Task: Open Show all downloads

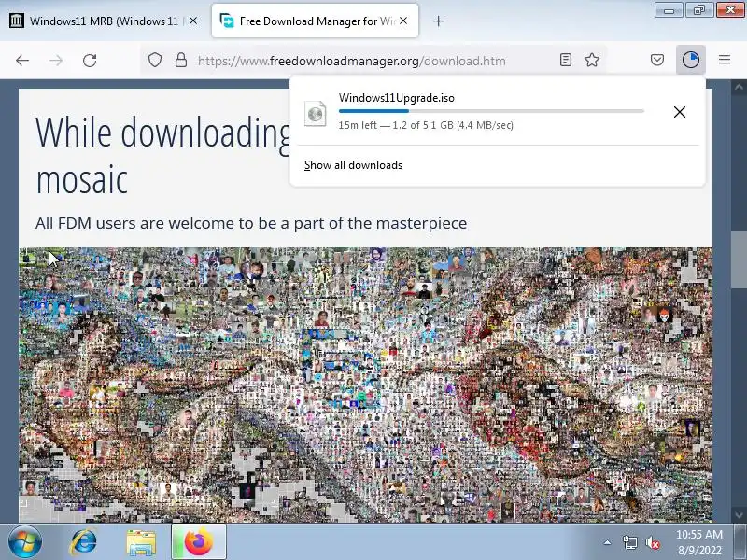Action: 354,165
